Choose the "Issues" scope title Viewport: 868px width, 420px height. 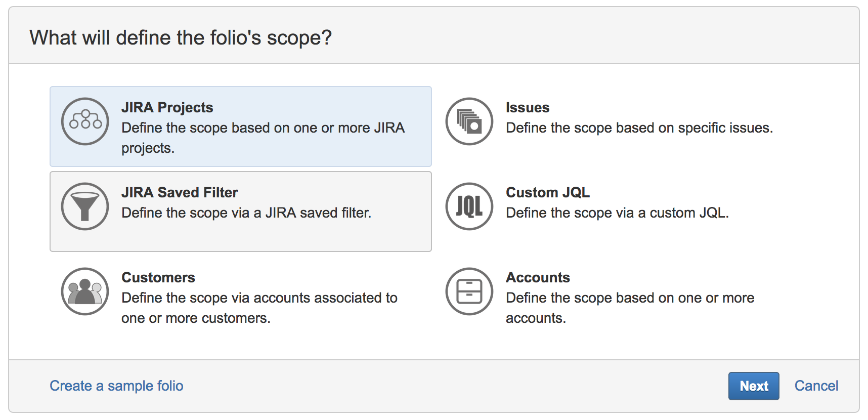[528, 107]
